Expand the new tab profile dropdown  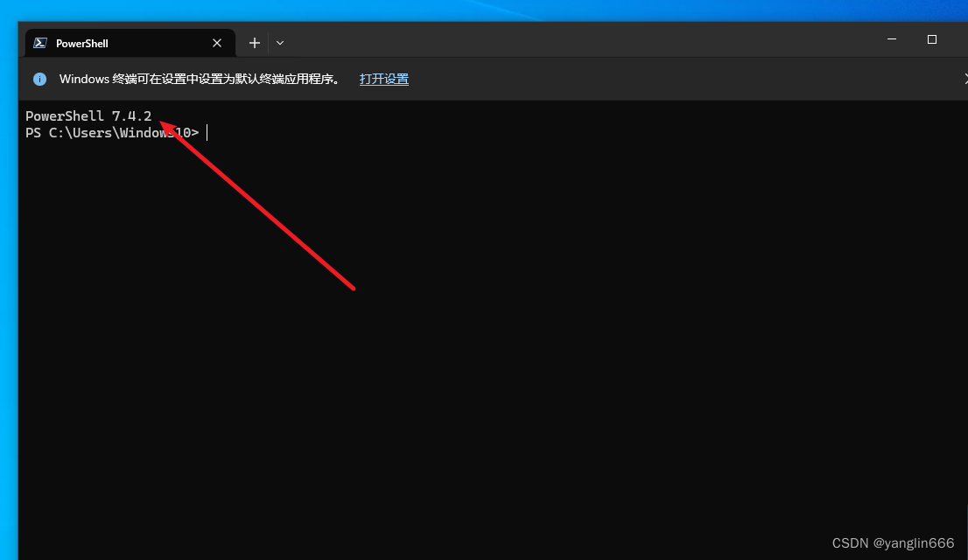(280, 43)
